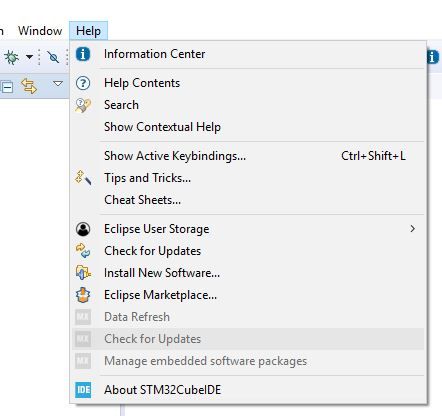Expand the Eclipse User Storage submenu arrow
This screenshot has height=416, width=442.
tap(412, 229)
